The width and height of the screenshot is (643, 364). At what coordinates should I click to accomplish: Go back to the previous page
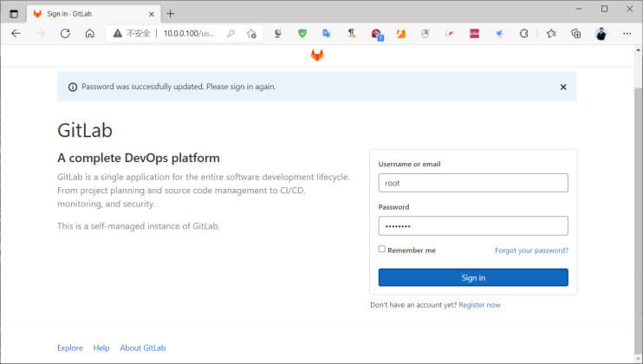[16, 34]
